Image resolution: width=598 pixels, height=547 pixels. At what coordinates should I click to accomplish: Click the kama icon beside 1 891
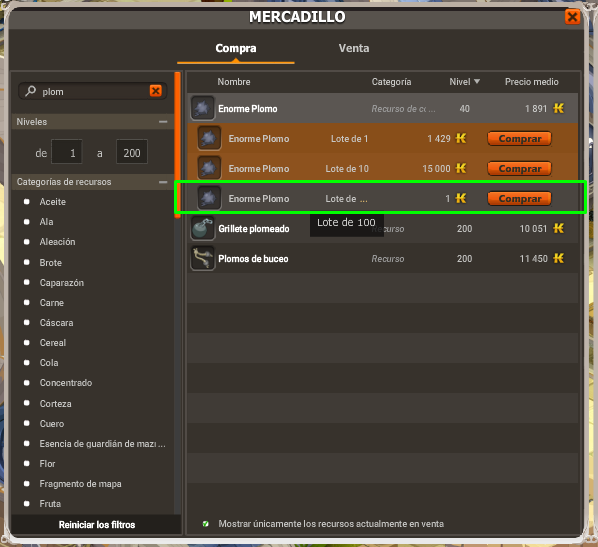[559, 108]
